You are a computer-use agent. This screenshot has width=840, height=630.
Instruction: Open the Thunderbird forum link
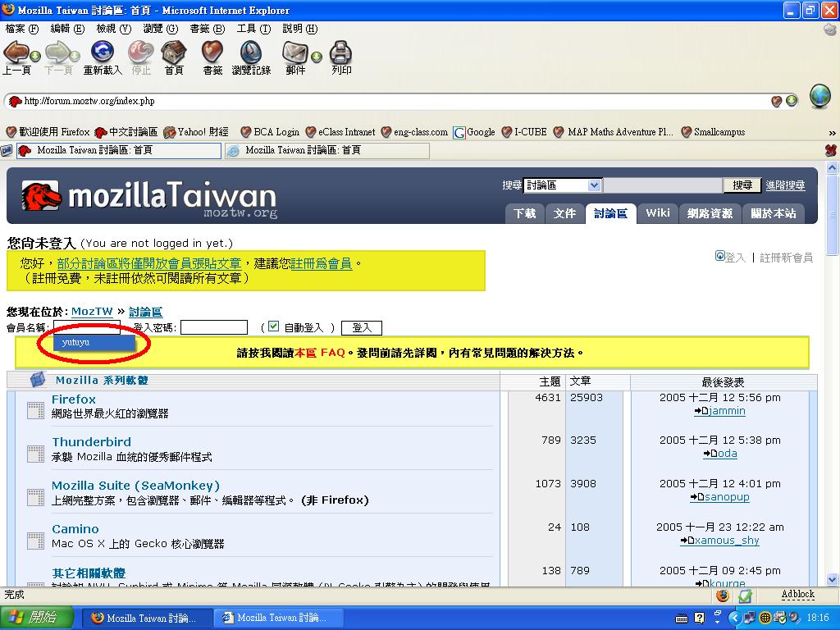[x=91, y=442]
